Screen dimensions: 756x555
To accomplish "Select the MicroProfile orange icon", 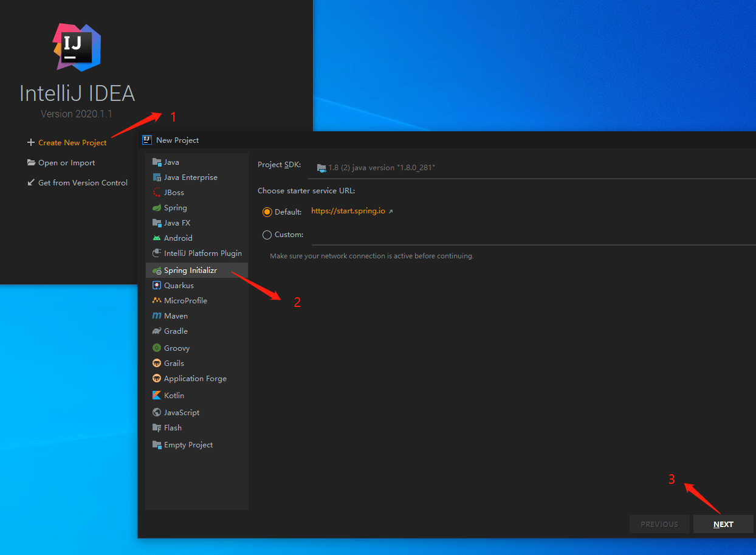I will click(x=157, y=301).
